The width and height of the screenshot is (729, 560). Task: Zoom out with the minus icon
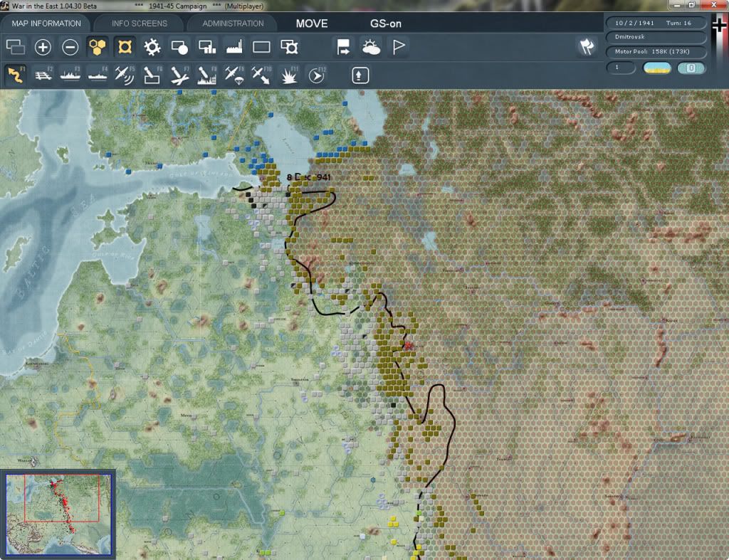70,47
